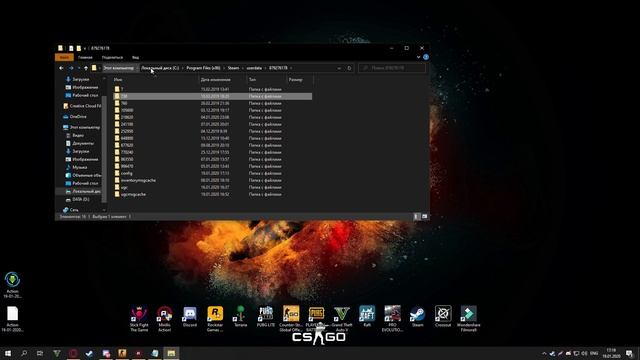Select the PRO EVOLUTION desktop shortcut
The width and height of the screenshot is (640, 360).
click(x=392, y=318)
